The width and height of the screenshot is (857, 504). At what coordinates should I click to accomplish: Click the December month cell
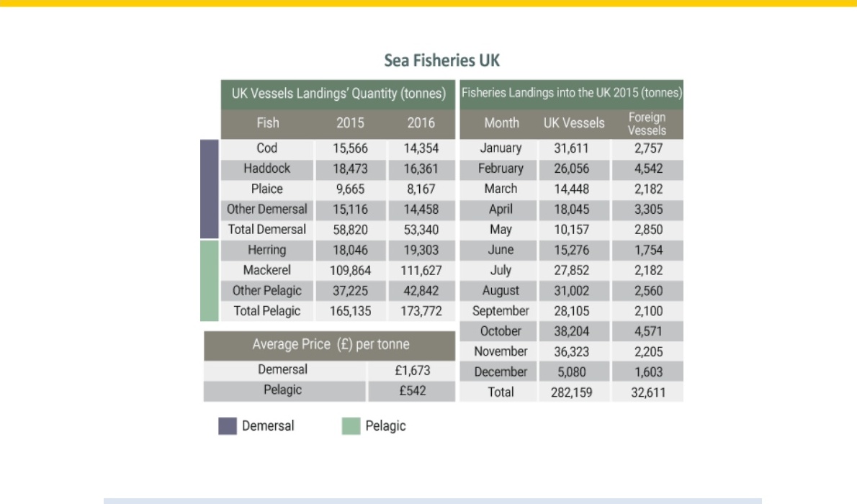501,372
